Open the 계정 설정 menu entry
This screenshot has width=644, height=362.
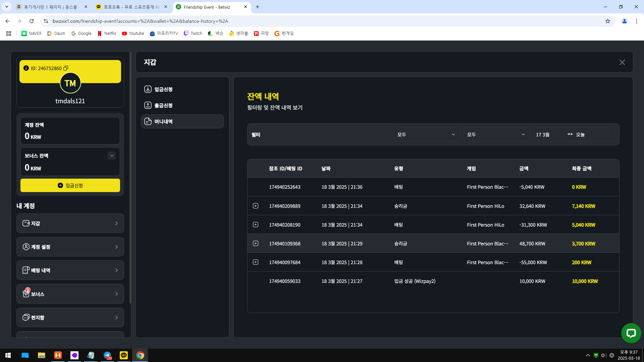pos(70,247)
